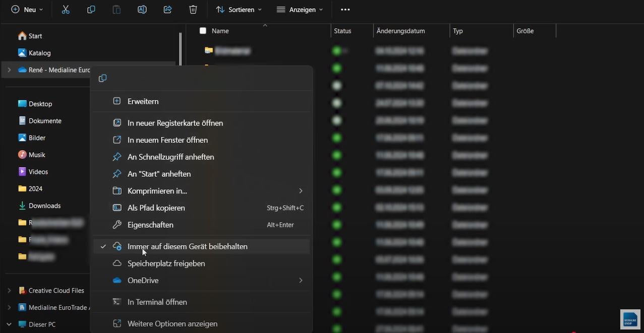Viewport: 644px width, 333px height.
Task: Click the Delete trash icon in toolbar
Action: pyautogui.click(x=193, y=10)
